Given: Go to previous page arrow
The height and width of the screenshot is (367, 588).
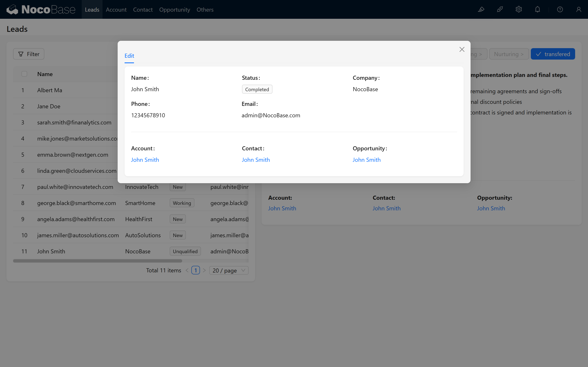Looking at the screenshot, I should point(187,270).
